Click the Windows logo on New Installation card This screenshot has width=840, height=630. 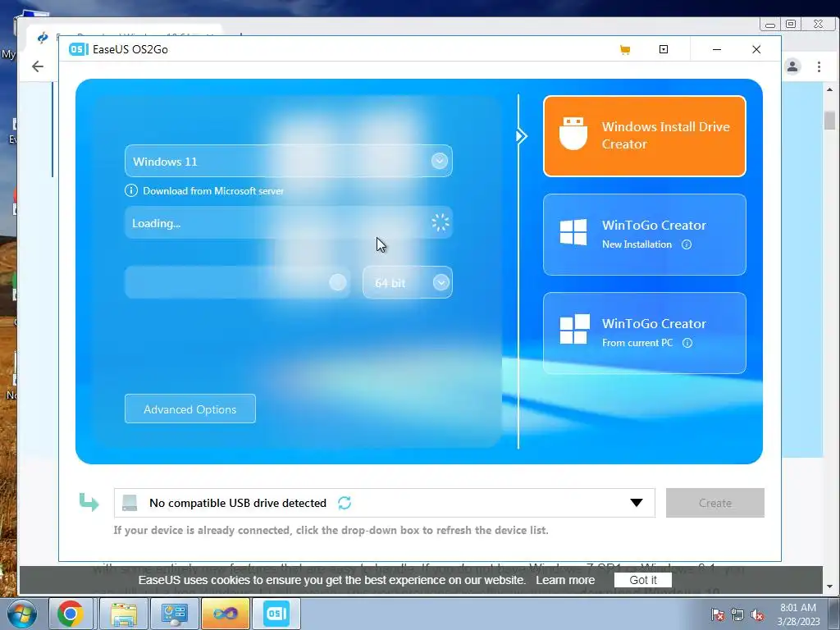pos(573,232)
